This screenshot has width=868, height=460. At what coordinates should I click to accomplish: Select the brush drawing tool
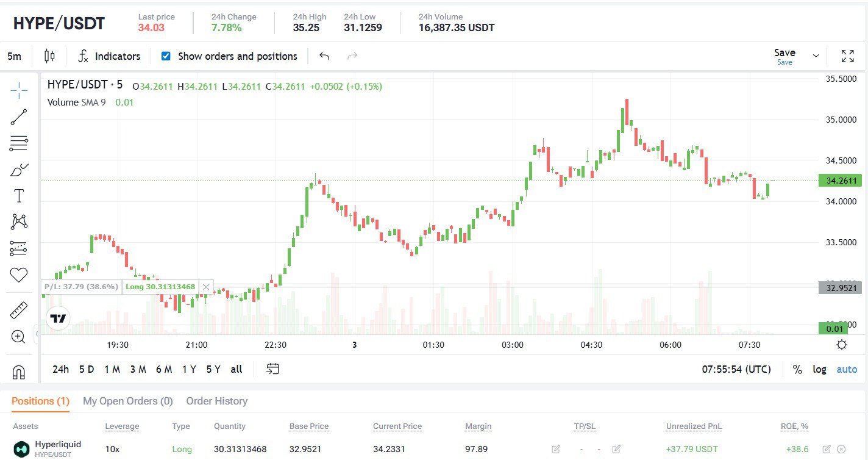click(19, 170)
